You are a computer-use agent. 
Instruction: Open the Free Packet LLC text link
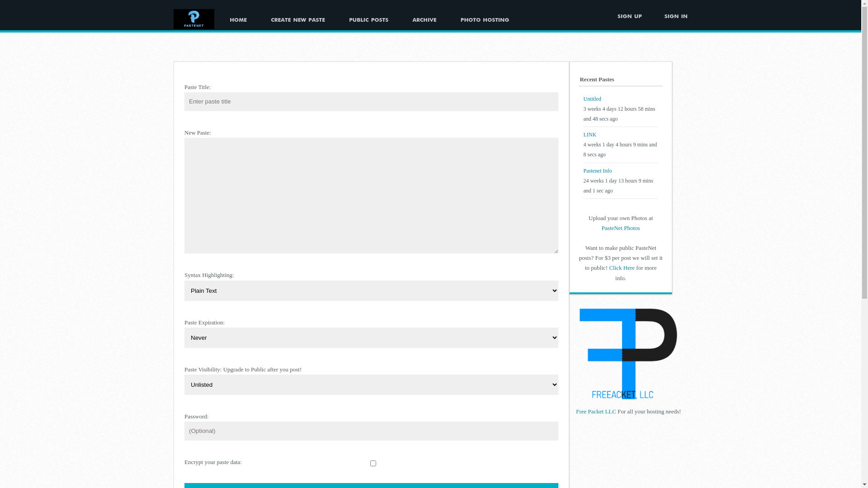[x=596, y=412]
